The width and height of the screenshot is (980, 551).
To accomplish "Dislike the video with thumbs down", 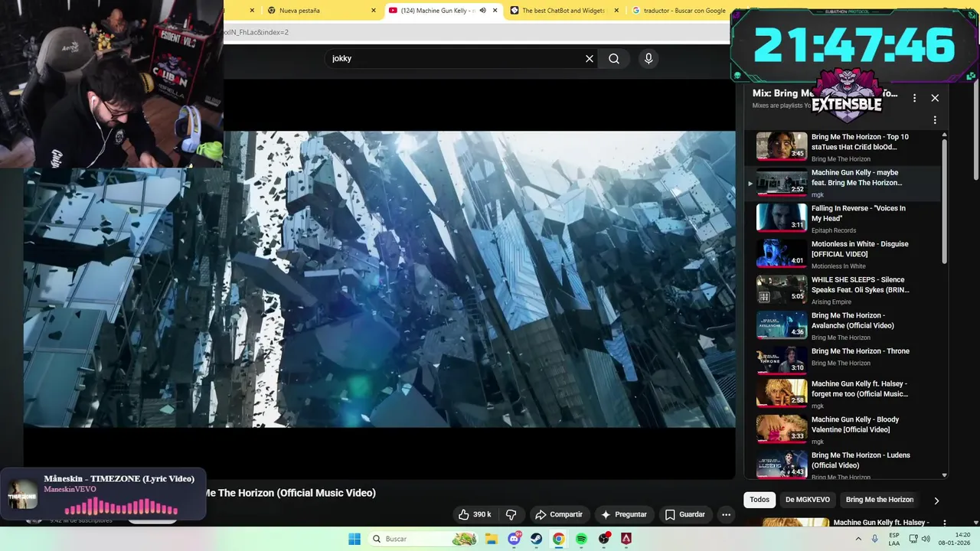I will click(x=511, y=514).
